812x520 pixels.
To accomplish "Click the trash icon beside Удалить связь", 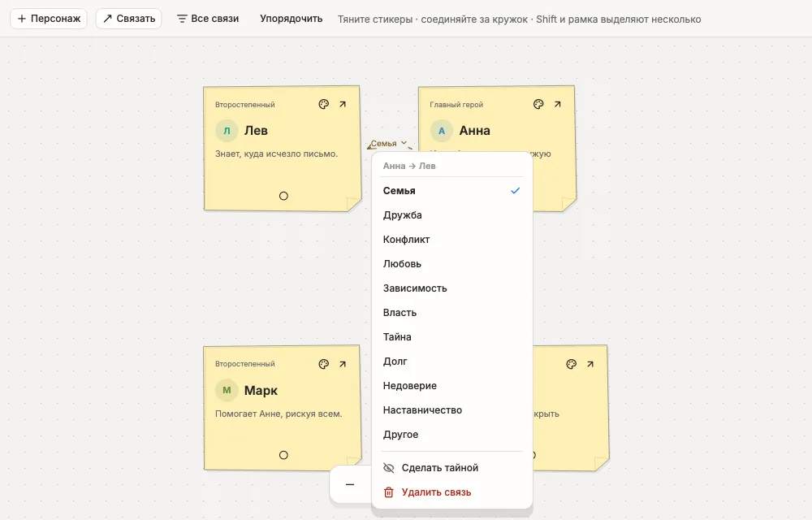I will click(388, 492).
